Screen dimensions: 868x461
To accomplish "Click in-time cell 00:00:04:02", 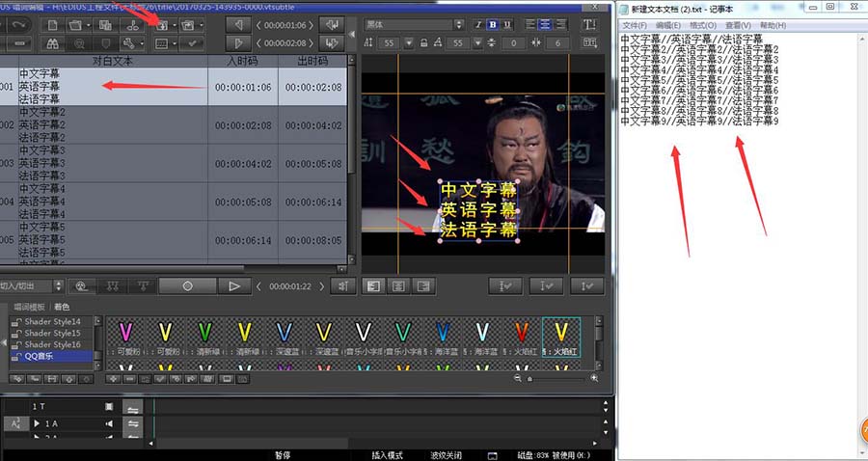I will coord(243,164).
